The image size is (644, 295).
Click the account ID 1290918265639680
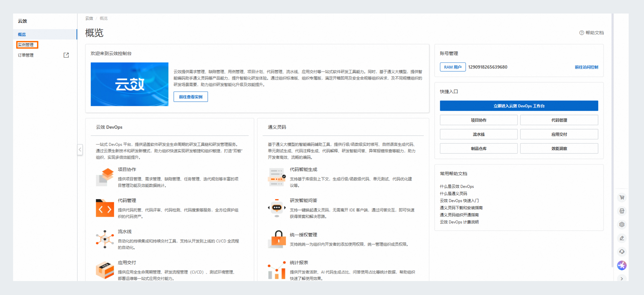(x=488, y=67)
